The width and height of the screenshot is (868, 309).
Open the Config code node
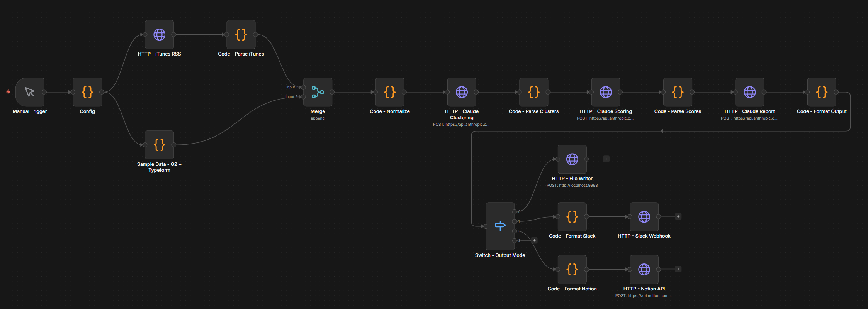click(x=87, y=92)
